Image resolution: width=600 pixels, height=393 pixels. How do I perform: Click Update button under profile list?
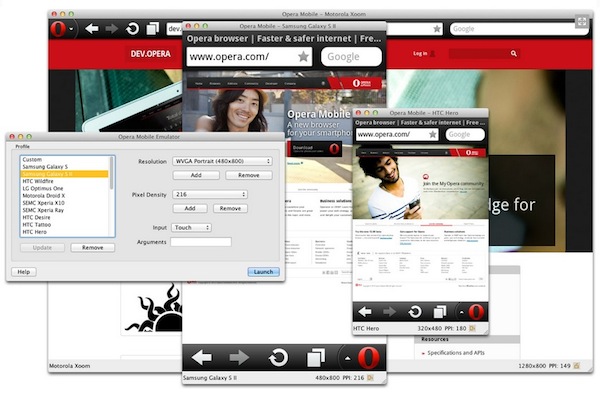tap(42, 248)
